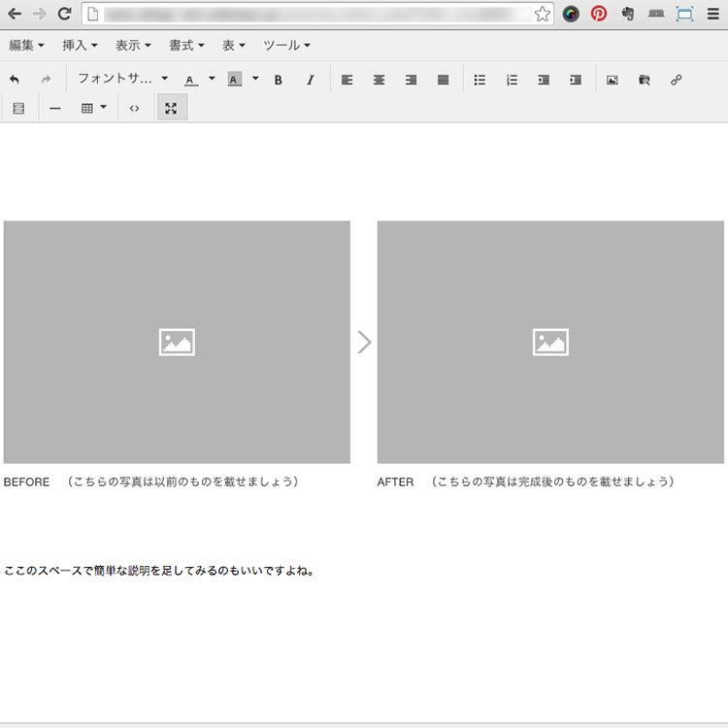Open the source code view
728x728 pixels.
click(x=134, y=108)
